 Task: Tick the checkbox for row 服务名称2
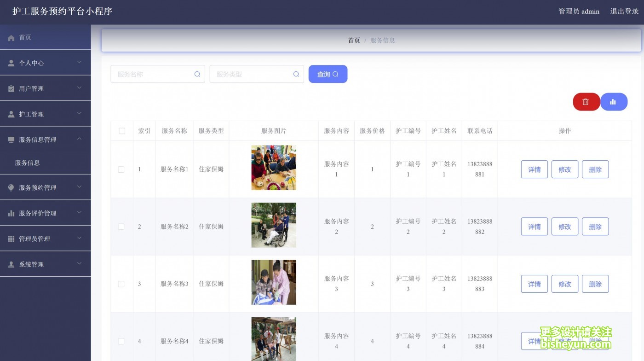(x=121, y=227)
